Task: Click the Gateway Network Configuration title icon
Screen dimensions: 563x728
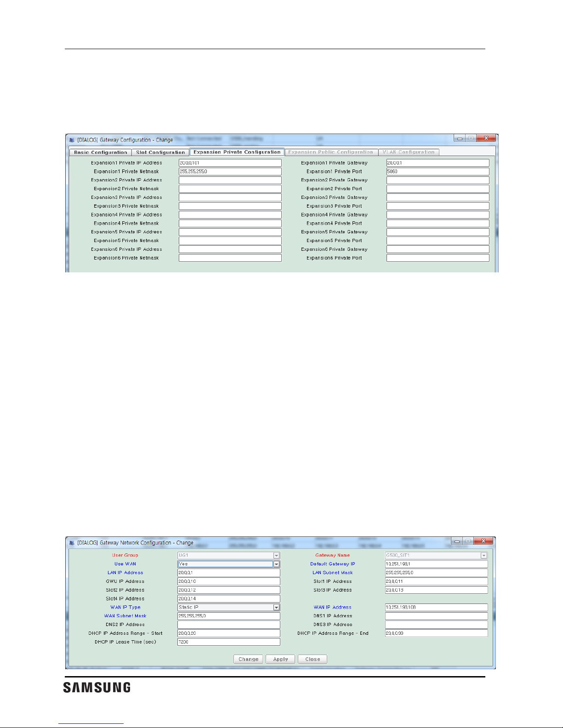Action: pyautogui.click(x=72, y=543)
